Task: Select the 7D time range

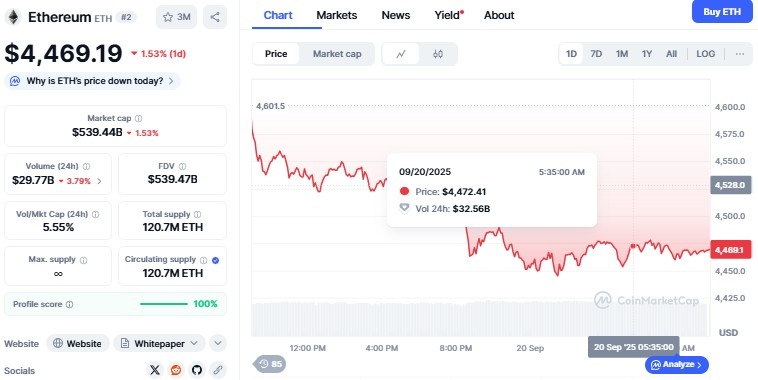Action: (596, 54)
